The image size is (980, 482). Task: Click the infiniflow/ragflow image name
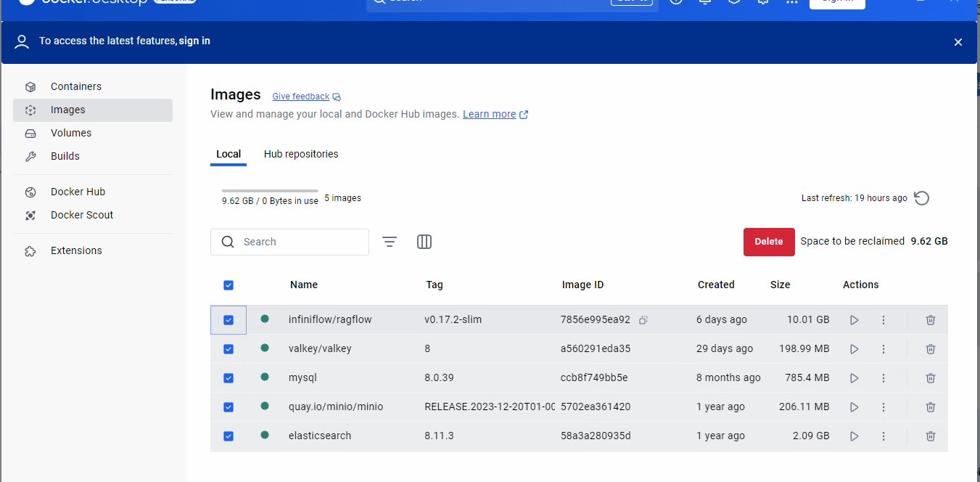point(330,319)
